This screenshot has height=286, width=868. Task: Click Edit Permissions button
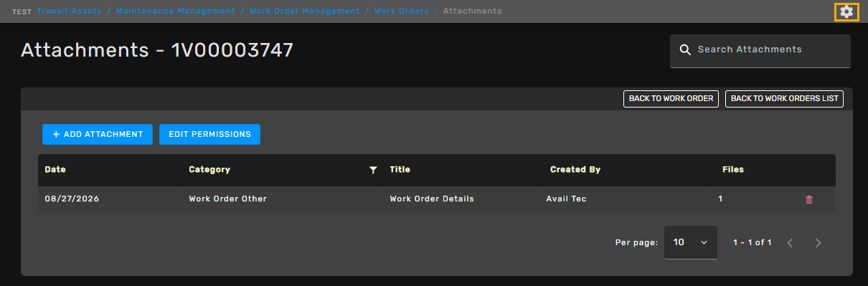(x=209, y=134)
